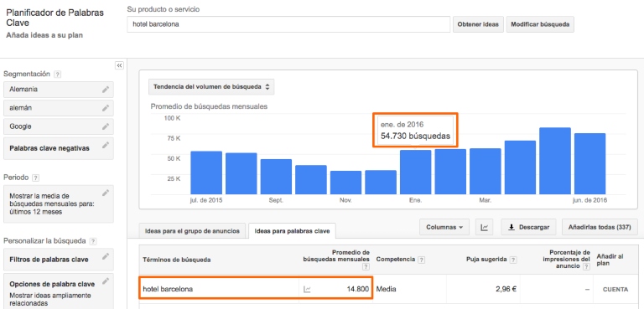Click Obtener ideas button

478,24
